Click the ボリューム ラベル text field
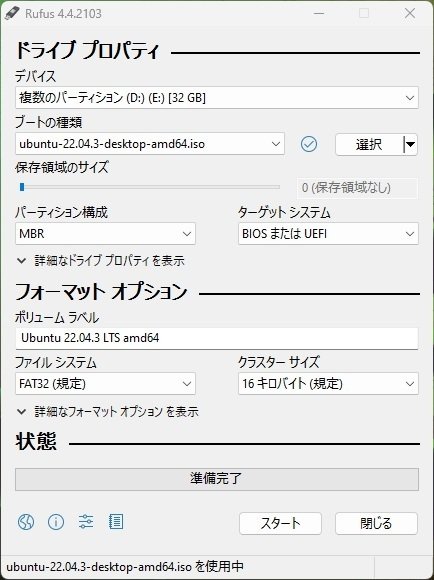The width and height of the screenshot is (434, 580). pos(217,338)
